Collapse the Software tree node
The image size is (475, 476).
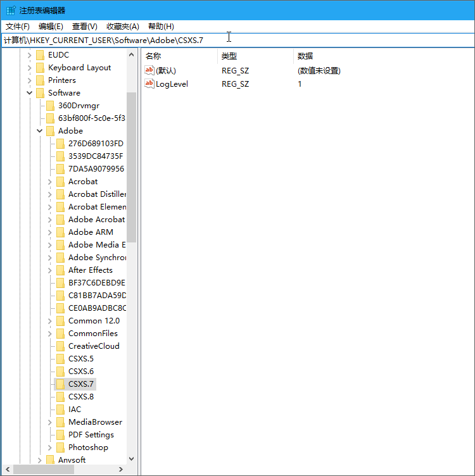(30, 93)
